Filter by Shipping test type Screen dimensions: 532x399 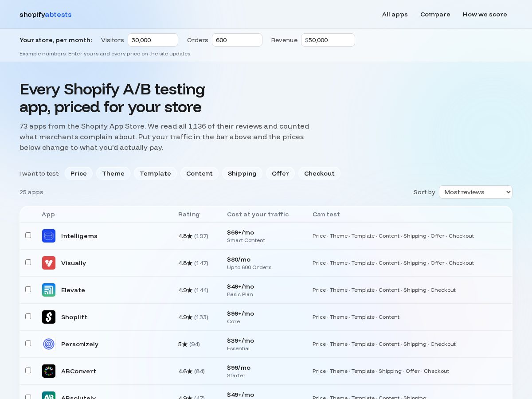click(x=242, y=173)
